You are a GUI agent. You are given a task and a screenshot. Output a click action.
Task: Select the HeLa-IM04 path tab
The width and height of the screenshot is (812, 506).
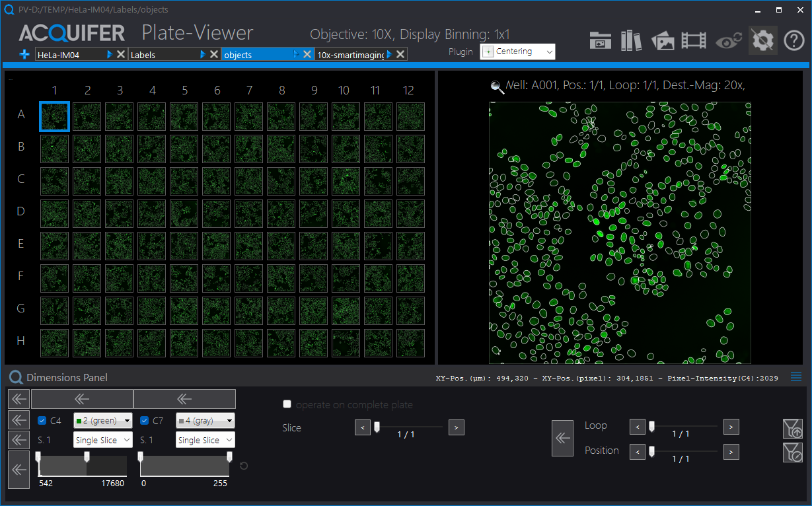70,55
